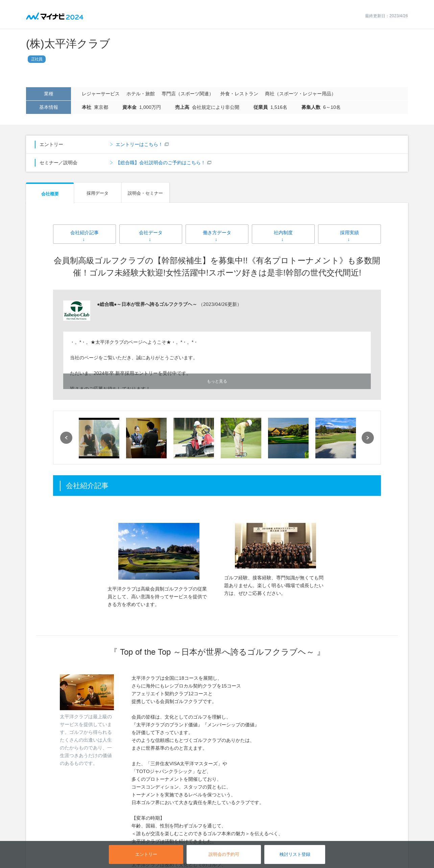Open staff measuring green thumbnail
The width and height of the screenshot is (434, 868).
(241, 438)
